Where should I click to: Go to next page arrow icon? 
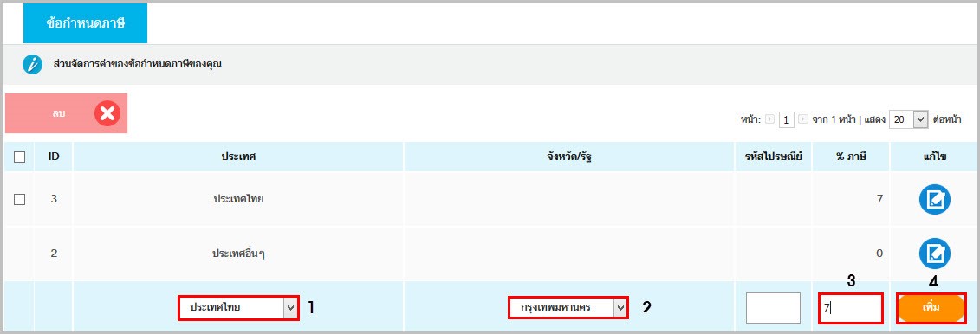[803, 119]
